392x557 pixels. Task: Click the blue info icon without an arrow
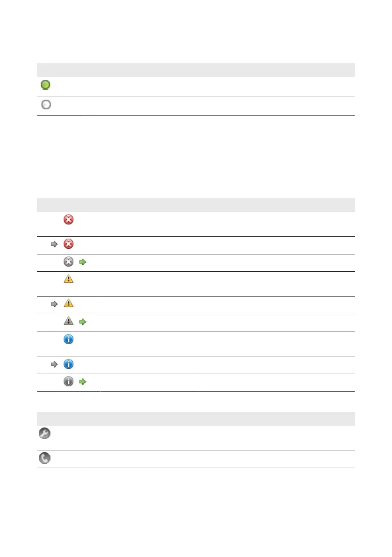tap(69, 339)
